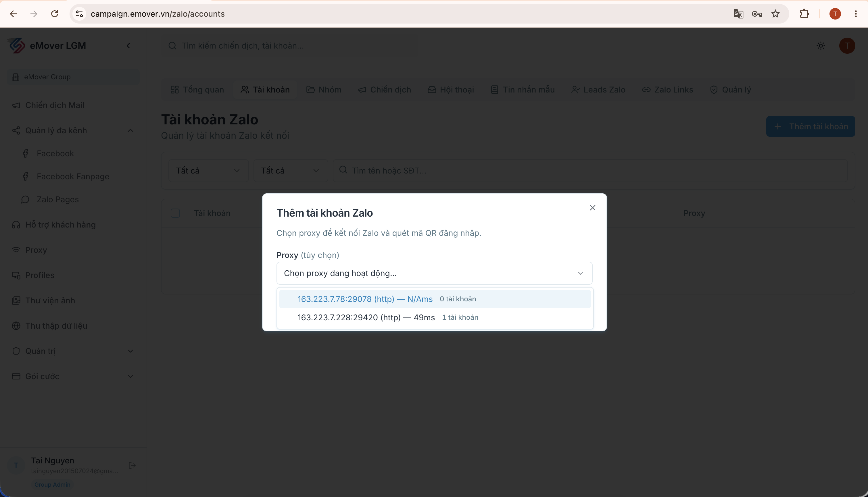The height and width of the screenshot is (497, 868).
Task: Click the logout icon beside Tai Nguyen
Action: (132, 466)
